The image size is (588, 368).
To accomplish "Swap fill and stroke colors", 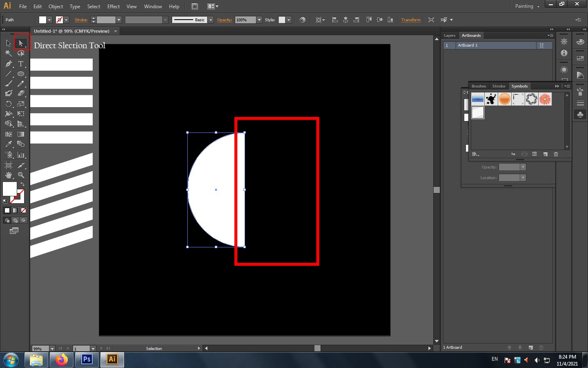I will [x=22, y=184].
